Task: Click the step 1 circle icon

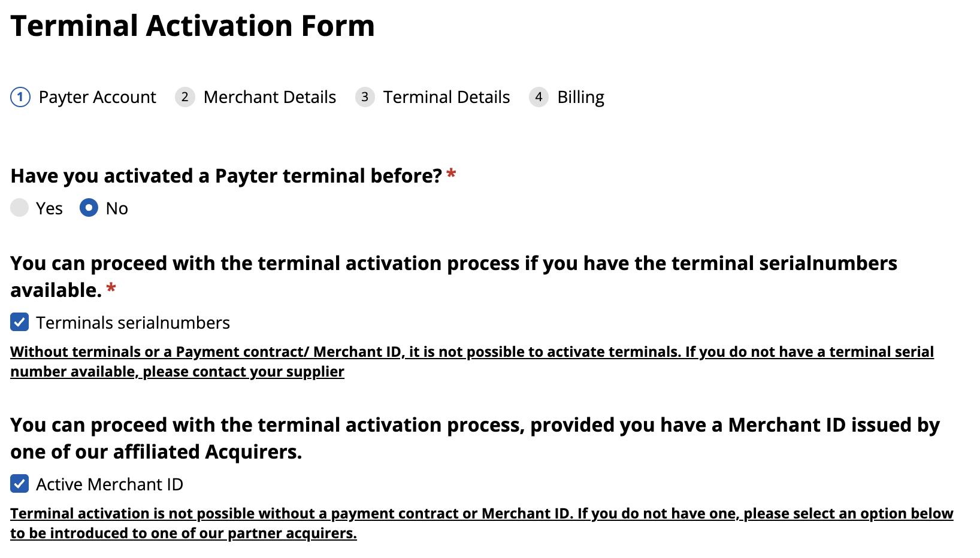Action: pyautogui.click(x=20, y=97)
